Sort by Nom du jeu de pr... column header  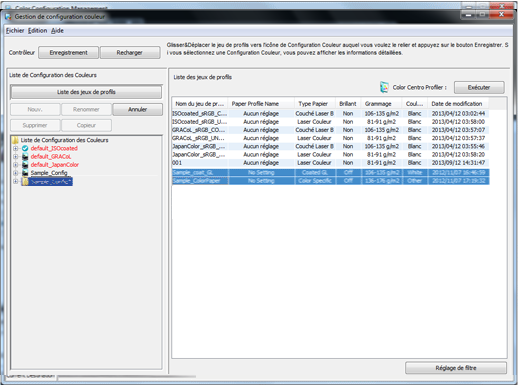200,104
